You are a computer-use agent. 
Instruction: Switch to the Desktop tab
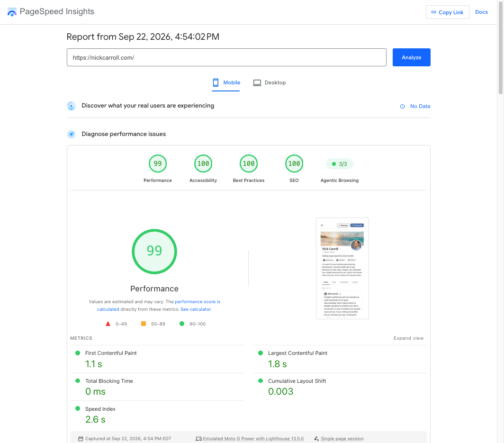pos(270,82)
